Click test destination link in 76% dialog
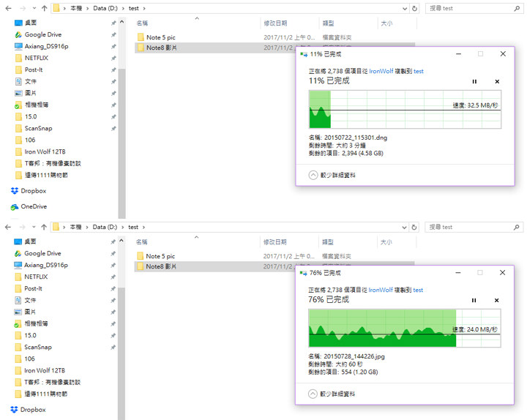This screenshot has width=527, height=420. 418,290
